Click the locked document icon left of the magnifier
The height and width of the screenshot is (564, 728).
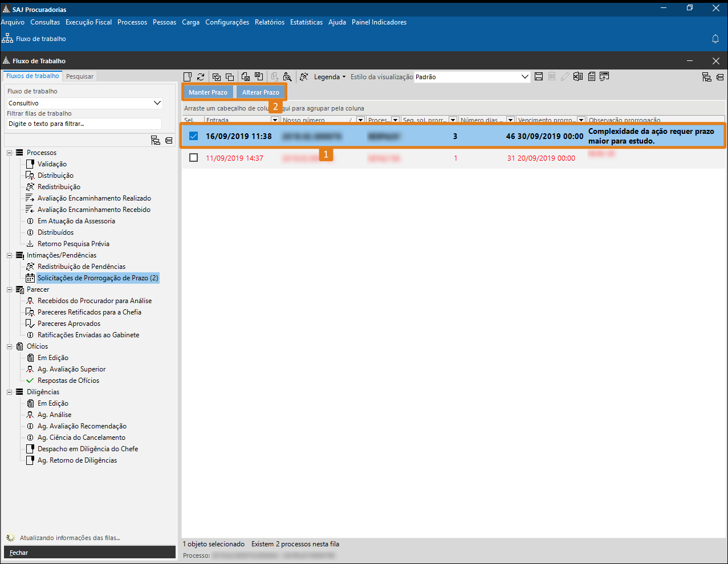[275, 77]
